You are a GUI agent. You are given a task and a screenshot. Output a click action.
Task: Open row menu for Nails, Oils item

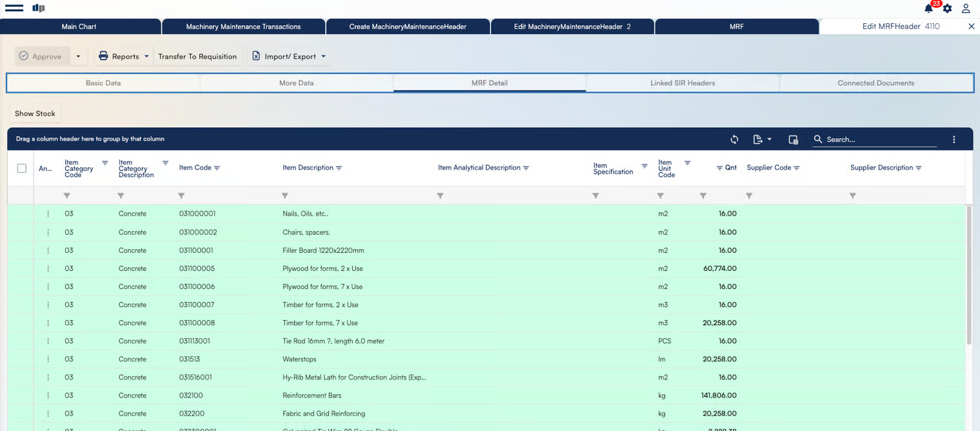click(48, 214)
